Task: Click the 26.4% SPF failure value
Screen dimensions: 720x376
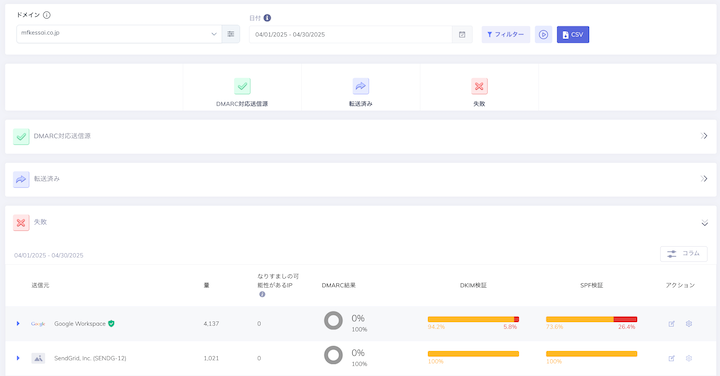Action: tap(626, 327)
